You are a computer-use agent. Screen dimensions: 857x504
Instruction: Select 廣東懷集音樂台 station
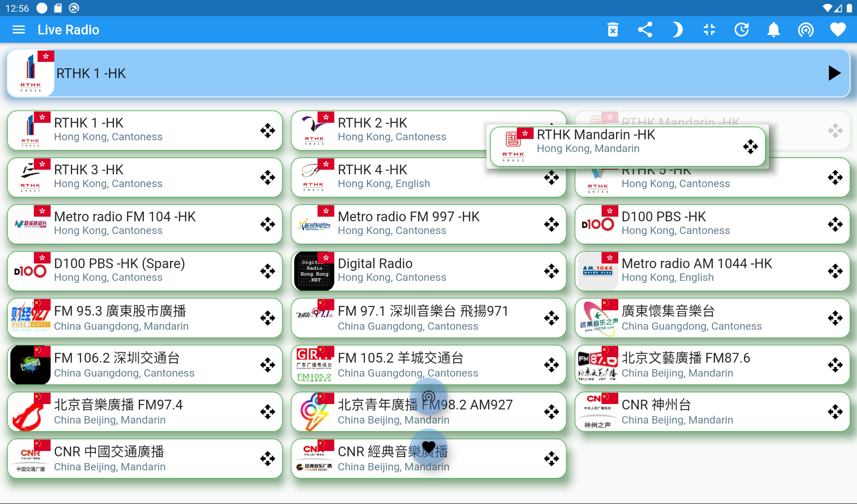tap(712, 318)
